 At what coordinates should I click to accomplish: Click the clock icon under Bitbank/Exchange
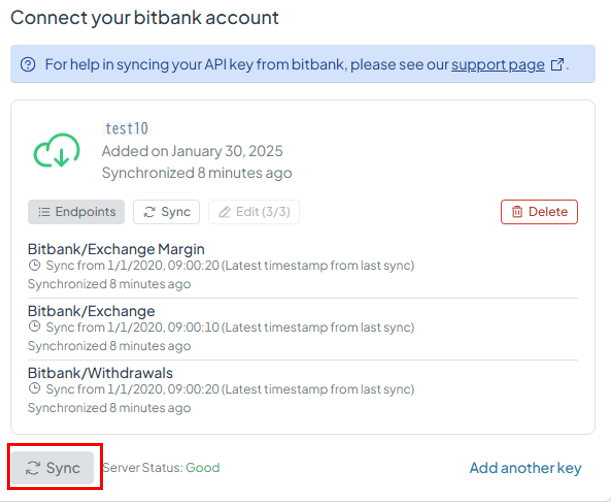tap(35, 326)
